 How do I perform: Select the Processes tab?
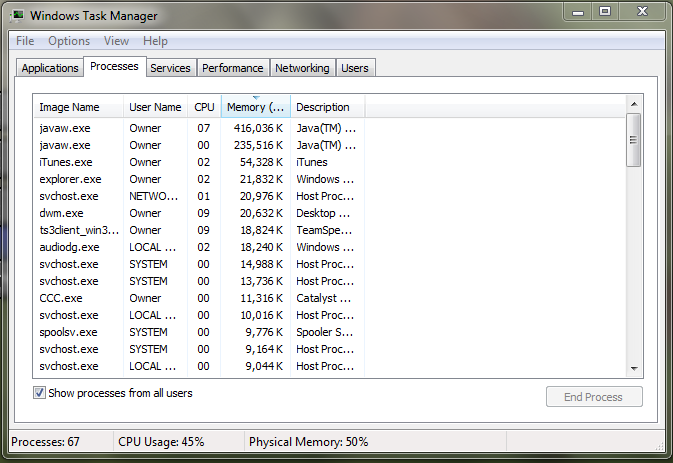[114, 67]
